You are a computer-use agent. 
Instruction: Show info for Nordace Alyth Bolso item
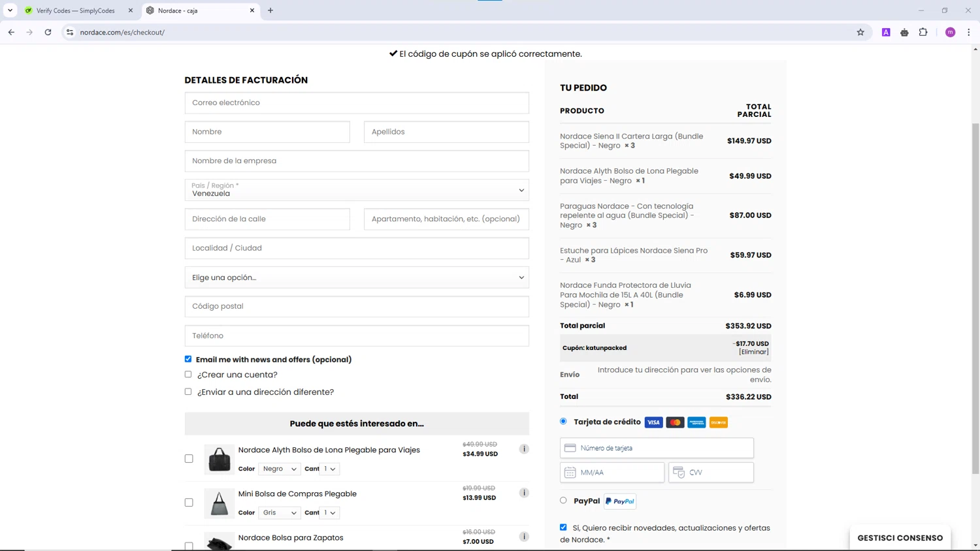pos(524,449)
